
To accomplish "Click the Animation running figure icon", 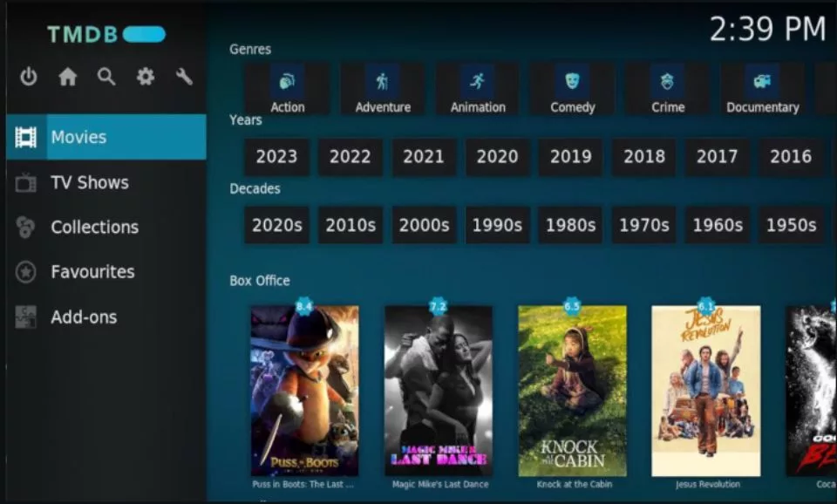I will click(477, 81).
